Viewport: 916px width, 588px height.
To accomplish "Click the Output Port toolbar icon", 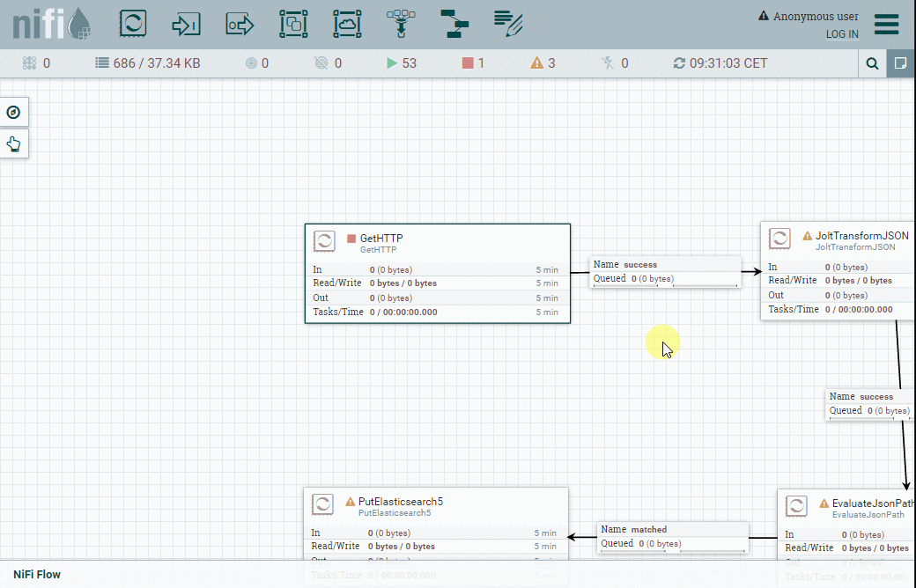I will [240, 24].
